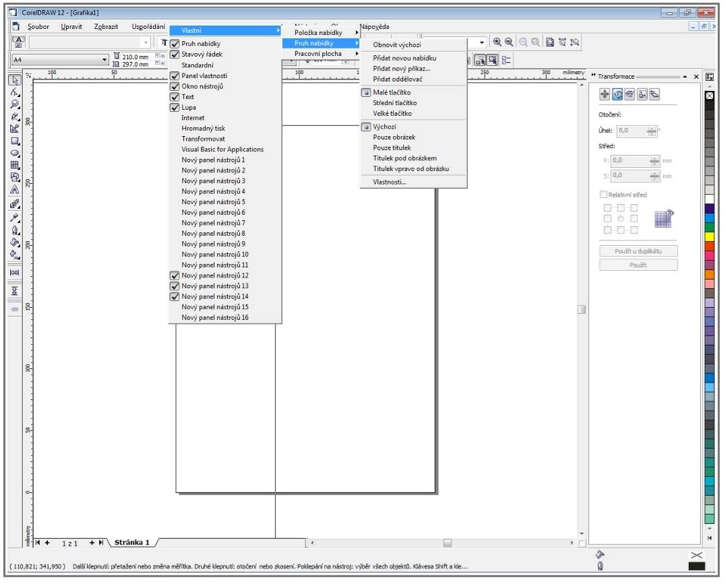Open the Upravit menu
Screen dimensions: 728x584
(71, 26)
